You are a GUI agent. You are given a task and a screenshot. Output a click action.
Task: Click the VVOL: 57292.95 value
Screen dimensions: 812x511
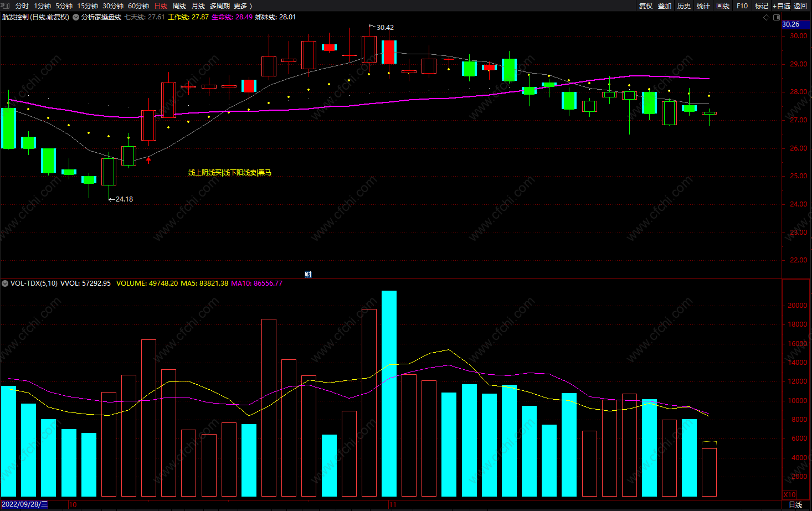(85, 283)
